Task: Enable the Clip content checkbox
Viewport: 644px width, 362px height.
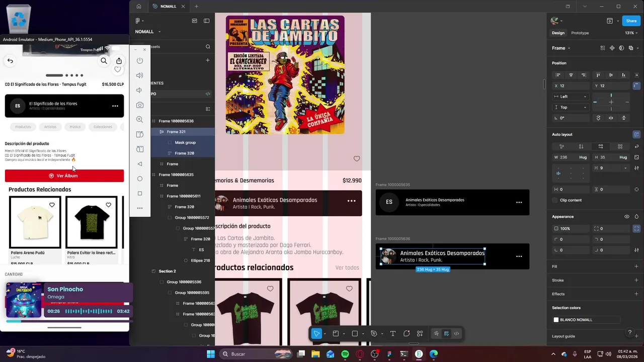Action: point(555,200)
